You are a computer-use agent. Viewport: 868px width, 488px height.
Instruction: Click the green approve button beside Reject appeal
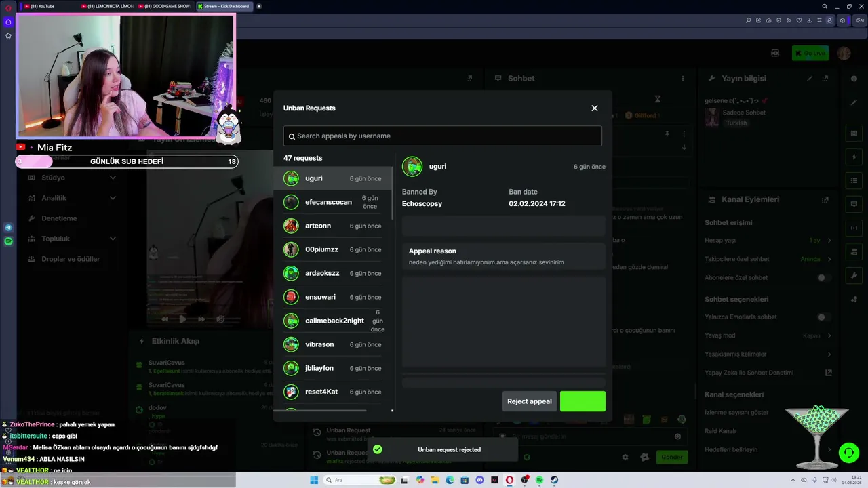pyautogui.click(x=583, y=401)
